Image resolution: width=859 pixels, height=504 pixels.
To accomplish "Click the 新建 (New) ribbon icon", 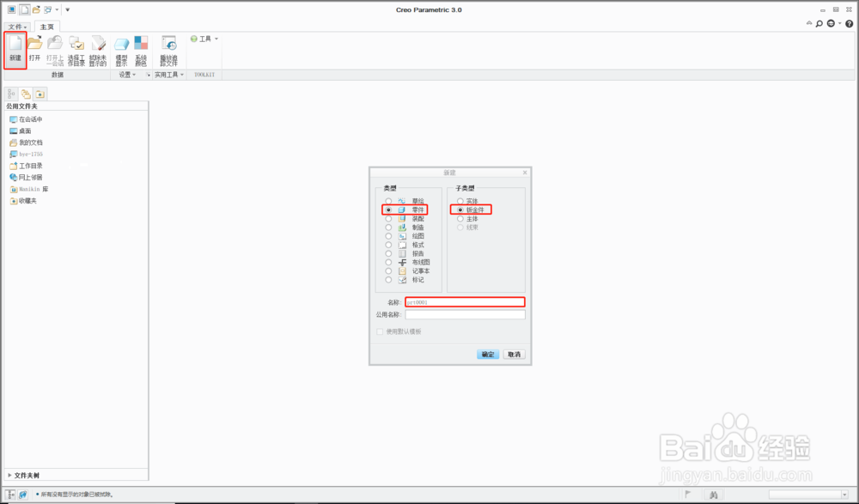I will click(15, 49).
